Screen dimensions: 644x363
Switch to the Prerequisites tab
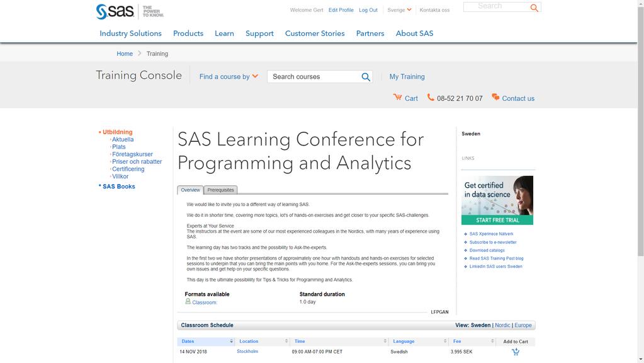coord(220,190)
